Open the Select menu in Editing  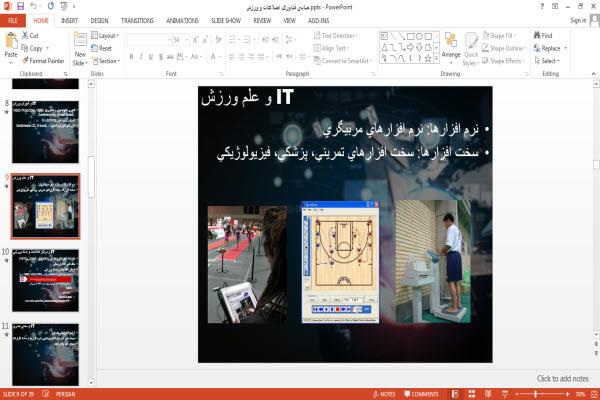click(x=547, y=61)
